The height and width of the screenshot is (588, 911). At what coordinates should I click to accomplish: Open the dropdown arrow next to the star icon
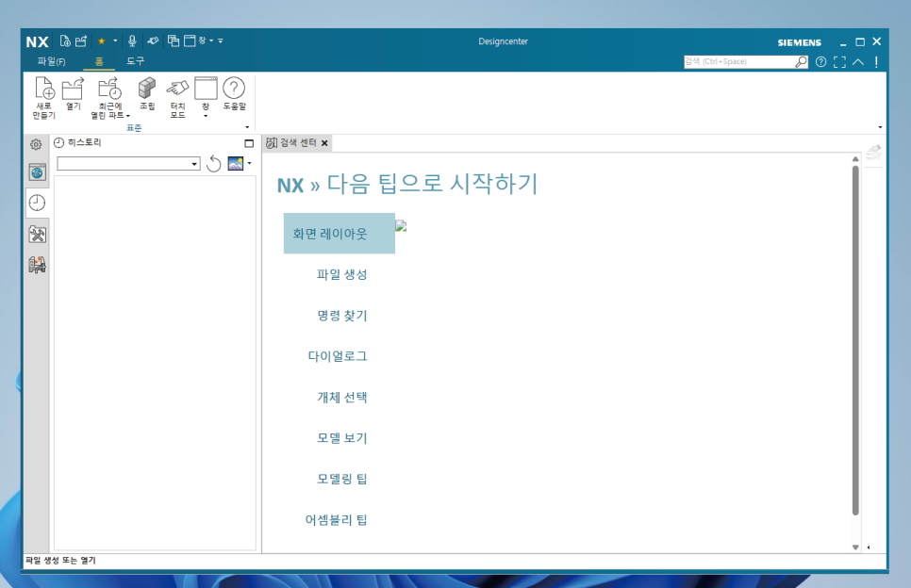point(115,41)
